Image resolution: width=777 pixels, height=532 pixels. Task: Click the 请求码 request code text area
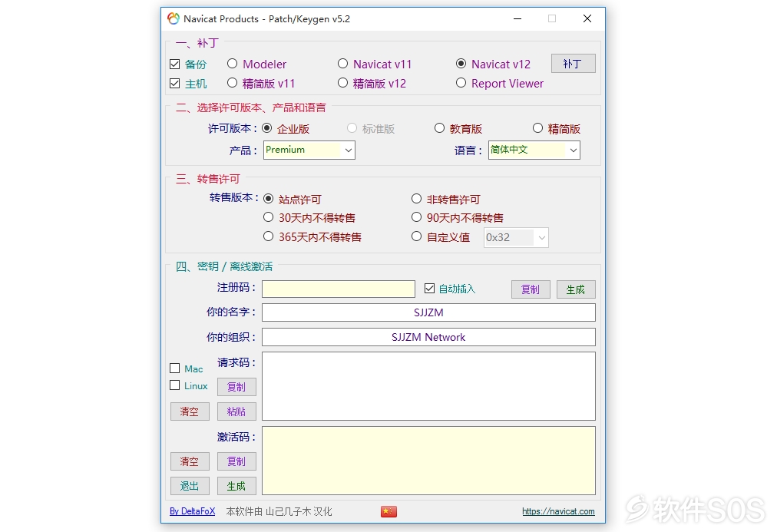pos(428,386)
